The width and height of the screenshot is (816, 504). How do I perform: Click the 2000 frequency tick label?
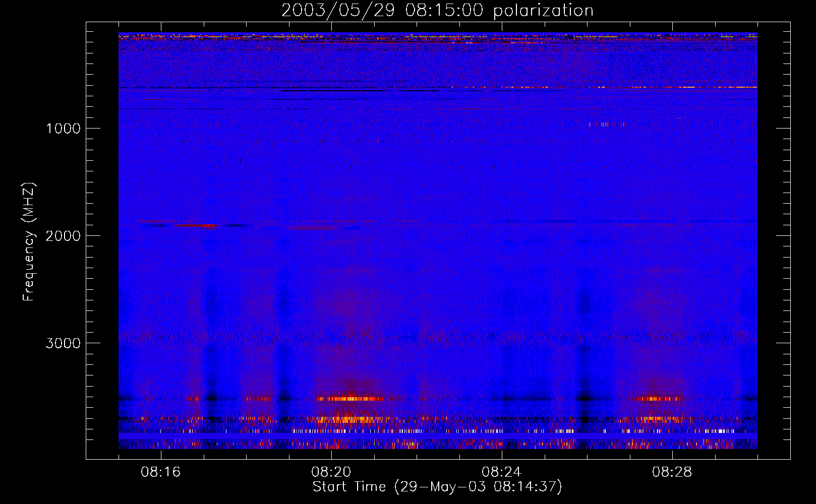click(63, 236)
